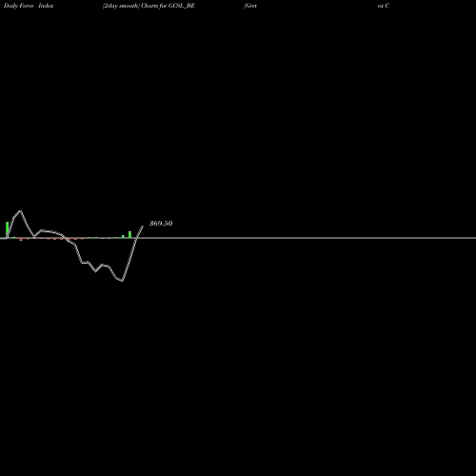Click the lowest trough of the force index line

122,281
